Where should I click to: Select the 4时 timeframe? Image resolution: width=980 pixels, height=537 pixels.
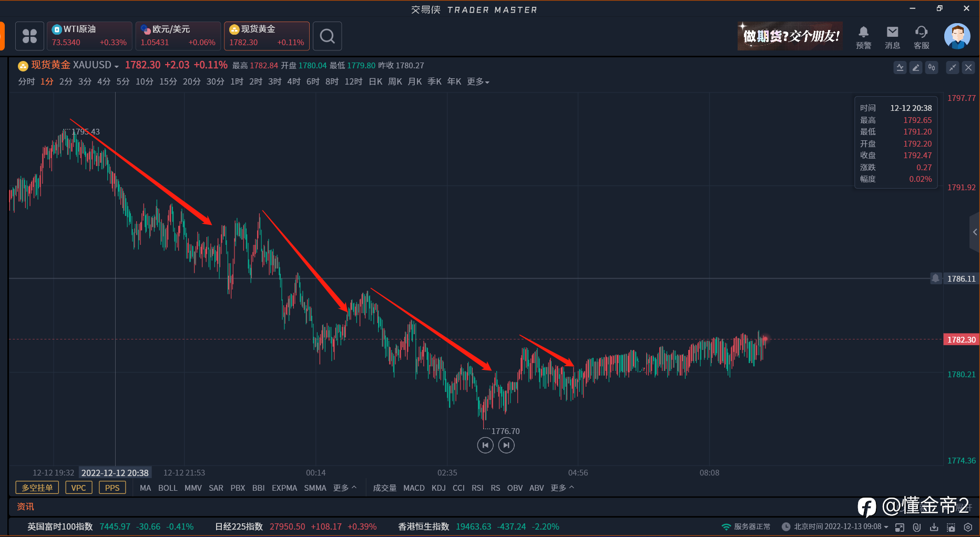coord(294,82)
